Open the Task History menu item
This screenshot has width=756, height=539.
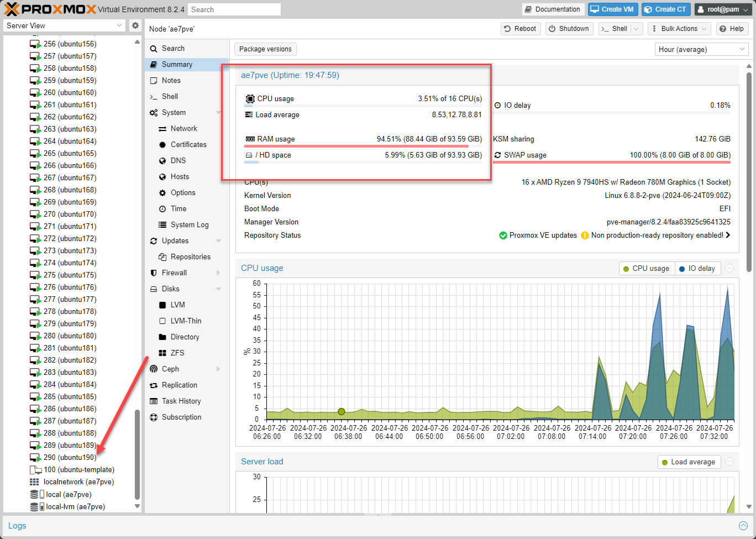click(x=181, y=401)
